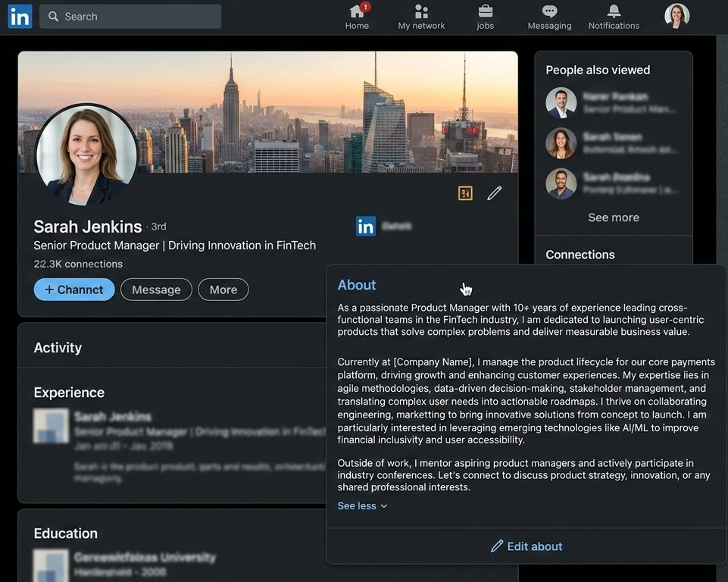Click the pencil edit profile icon
The width and height of the screenshot is (728, 582).
tap(494, 194)
